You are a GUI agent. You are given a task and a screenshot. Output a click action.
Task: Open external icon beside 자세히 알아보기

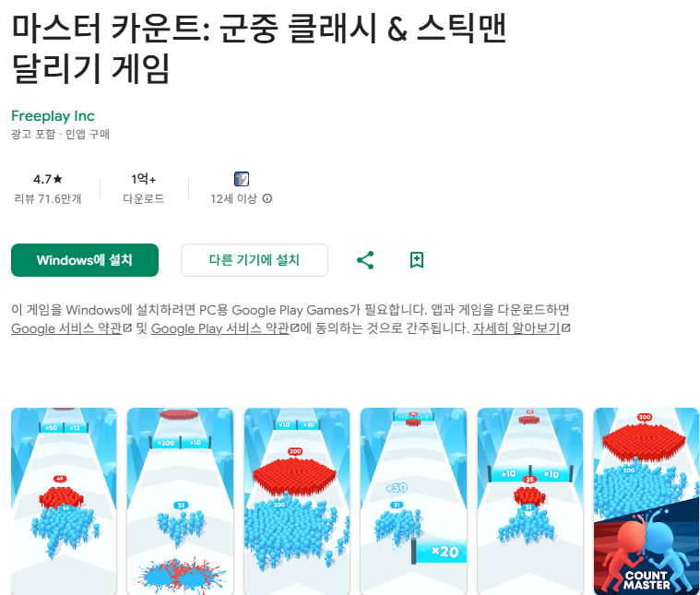click(x=566, y=328)
